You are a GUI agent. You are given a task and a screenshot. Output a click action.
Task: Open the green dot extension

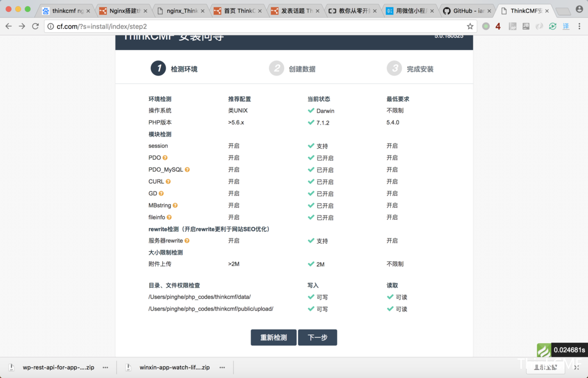[486, 26]
